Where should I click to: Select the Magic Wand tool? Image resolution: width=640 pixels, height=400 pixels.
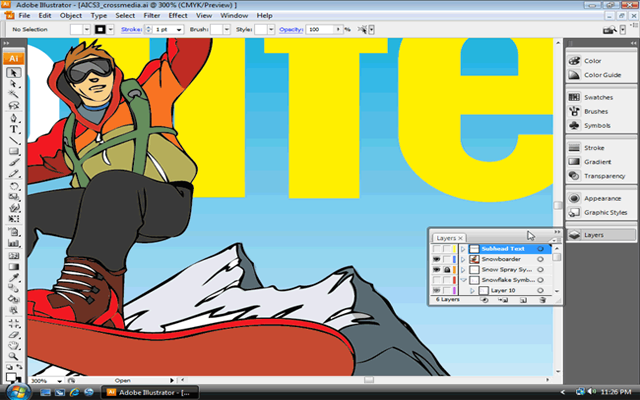pyautogui.click(x=13, y=95)
